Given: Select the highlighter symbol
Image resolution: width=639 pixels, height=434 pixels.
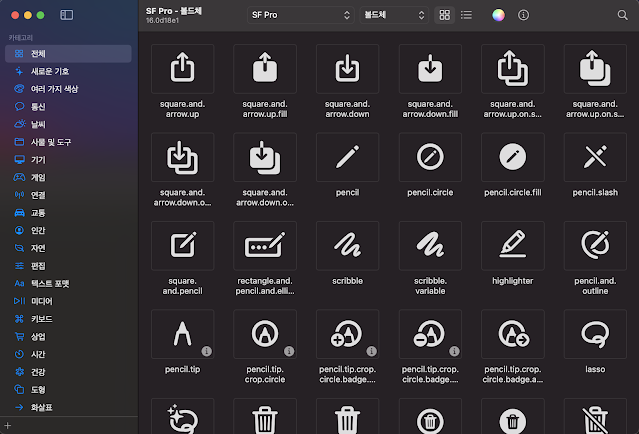Looking at the screenshot, I should (513, 246).
